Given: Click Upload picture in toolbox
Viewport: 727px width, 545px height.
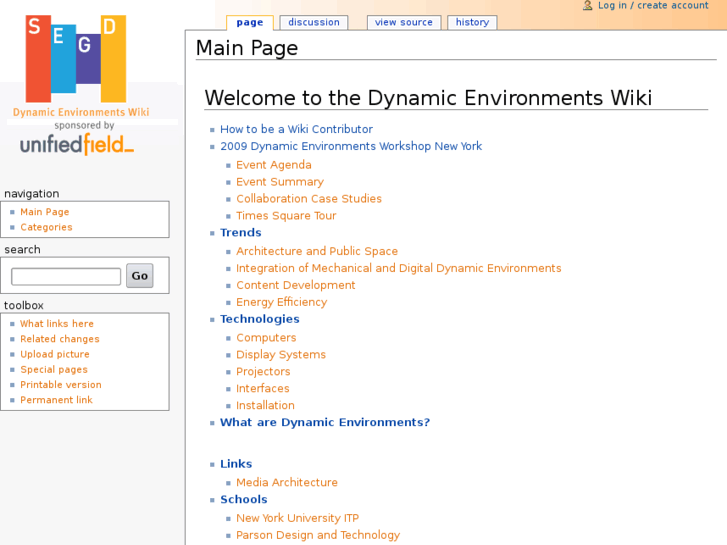Looking at the screenshot, I should point(55,354).
